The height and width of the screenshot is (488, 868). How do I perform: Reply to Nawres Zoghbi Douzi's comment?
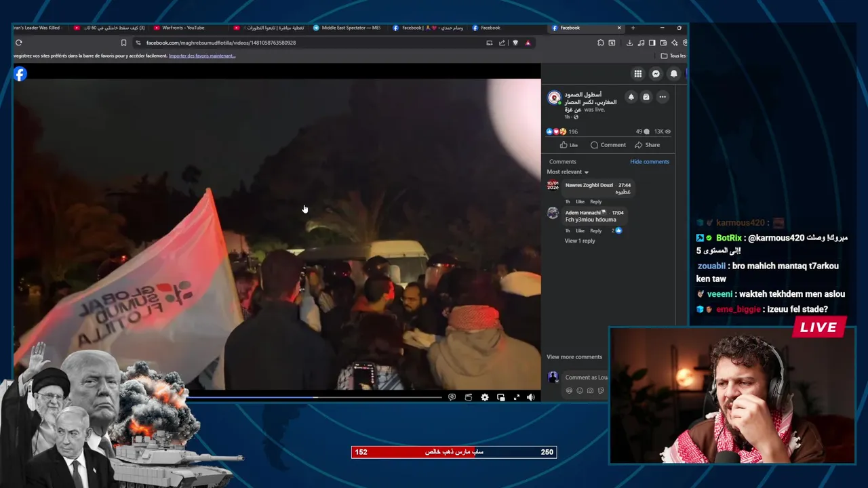click(x=595, y=201)
